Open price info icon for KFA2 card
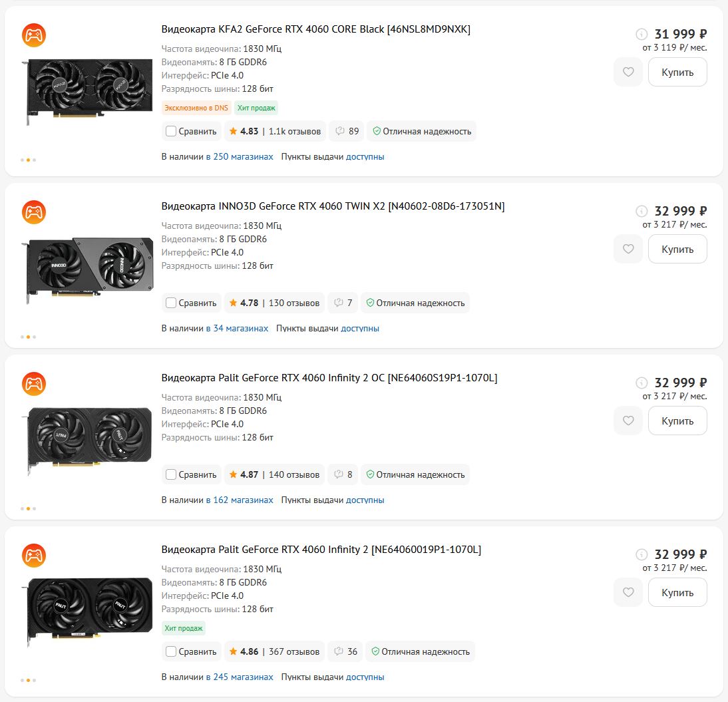The width and height of the screenshot is (728, 702). [x=641, y=34]
